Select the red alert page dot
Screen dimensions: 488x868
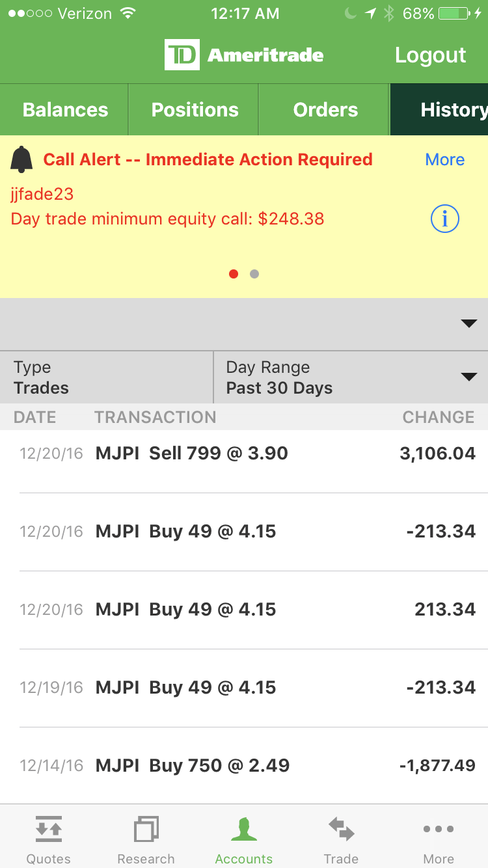click(234, 274)
